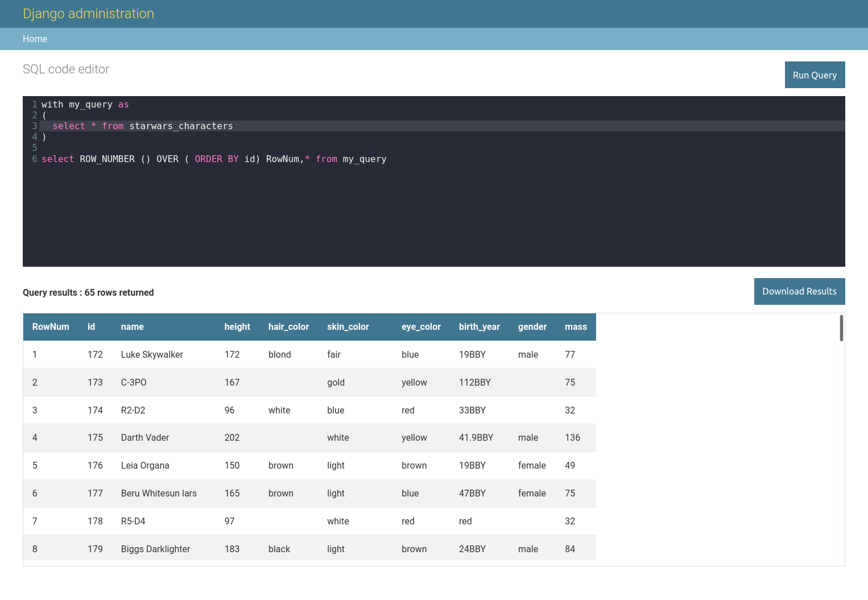The height and width of the screenshot is (600, 868).
Task: Open the Django administration title link
Action: click(88, 14)
